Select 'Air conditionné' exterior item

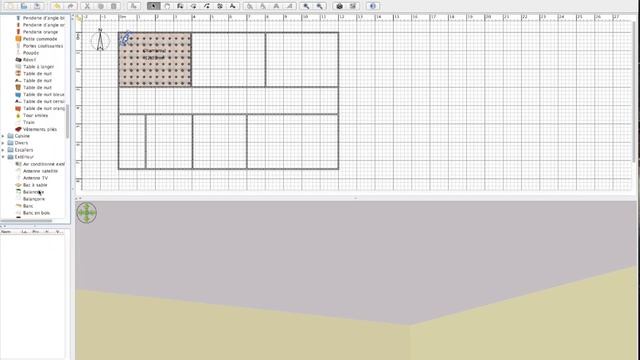pyautogui.click(x=44, y=164)
